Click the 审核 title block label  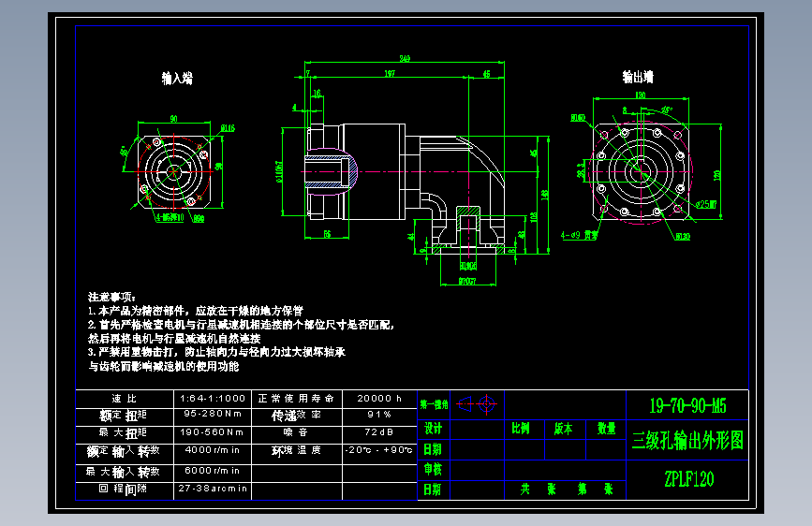(x=433, y=469)
